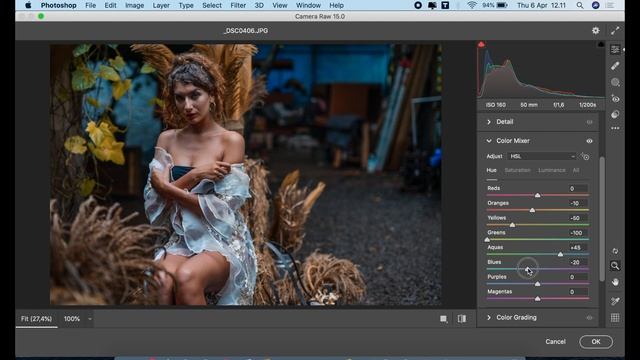640x360 pixels.
Task: Open the zoom level dropdown arrow
Action: click(x=90, y=319)
